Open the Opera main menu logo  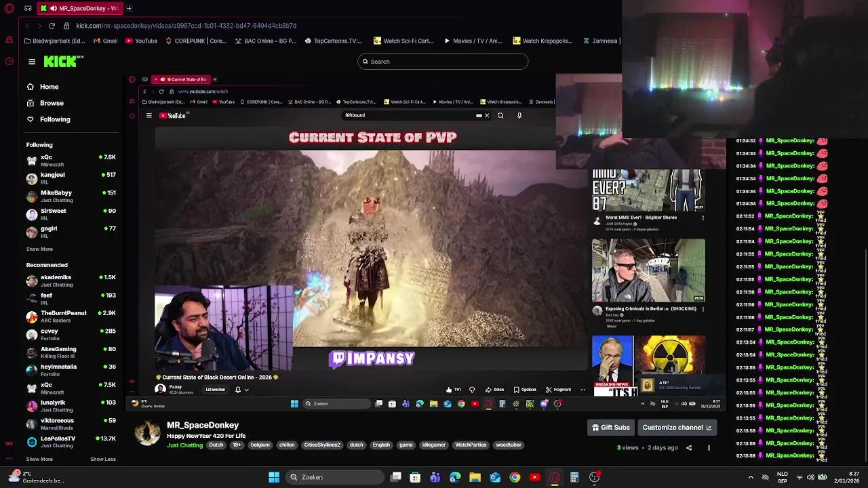coord(9,9)
